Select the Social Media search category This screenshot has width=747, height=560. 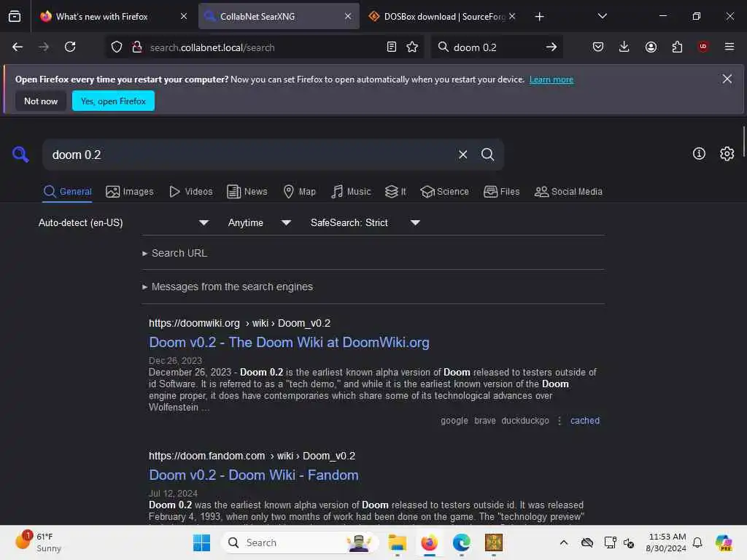point(568,192)
